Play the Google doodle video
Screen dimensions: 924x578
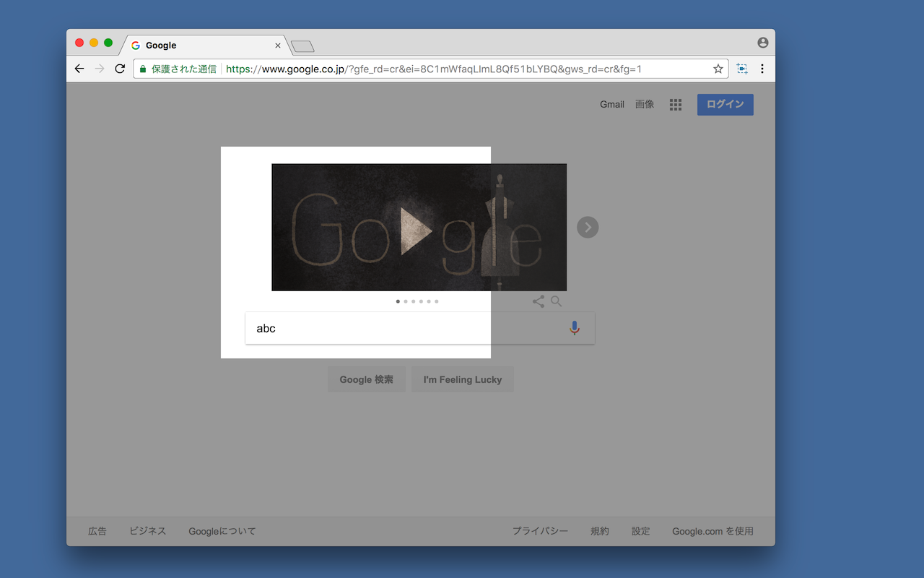[417, 231]
